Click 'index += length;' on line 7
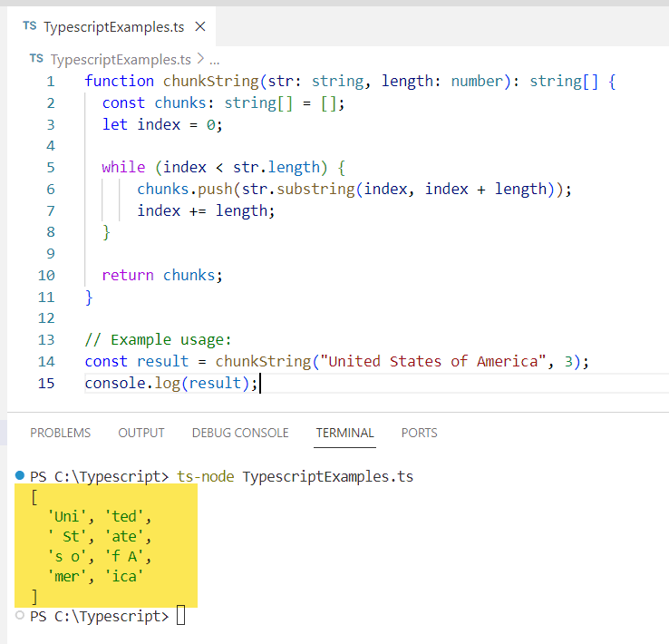669x644 pixels. tap(206, 210)
